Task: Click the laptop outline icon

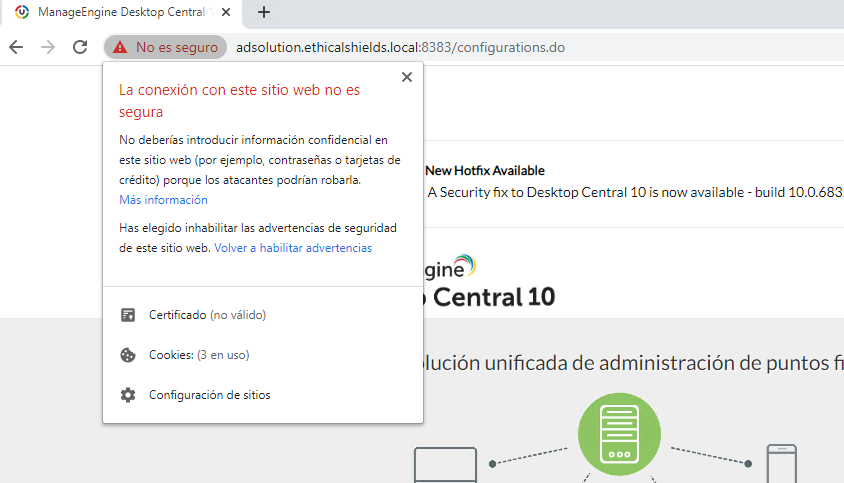Action: coord(445,465)
